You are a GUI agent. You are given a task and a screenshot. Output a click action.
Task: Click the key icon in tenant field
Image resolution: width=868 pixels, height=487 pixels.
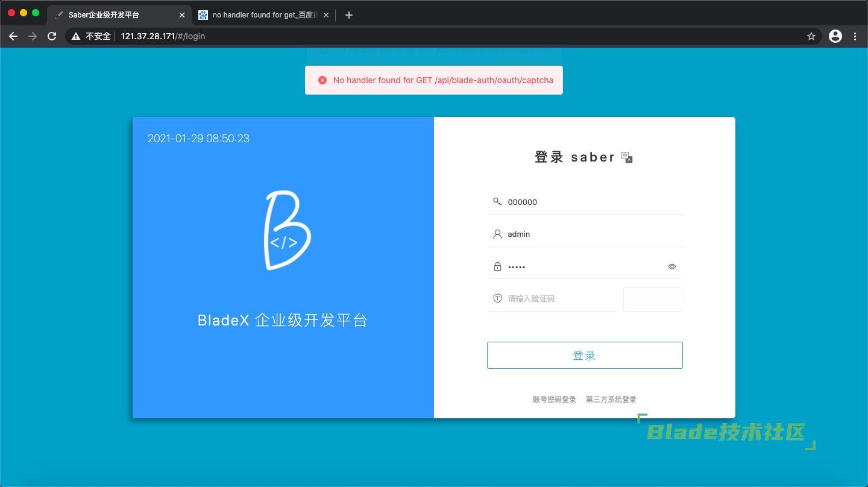[497, 202]
